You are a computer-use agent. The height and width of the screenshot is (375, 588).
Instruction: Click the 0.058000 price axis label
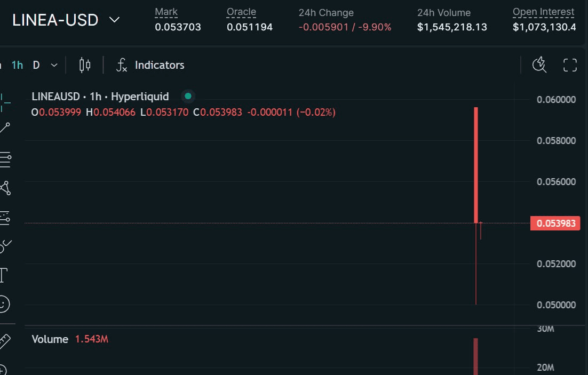[556, 141]
